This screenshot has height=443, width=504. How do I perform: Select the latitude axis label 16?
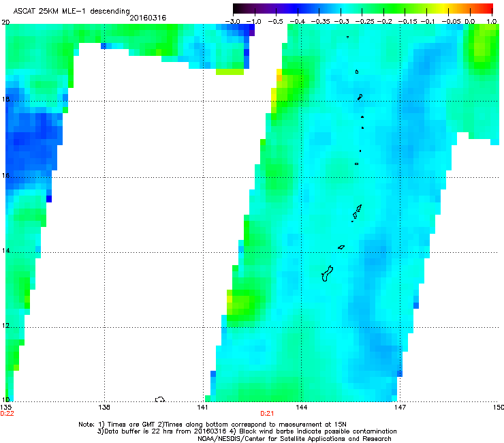click(5, 175)
